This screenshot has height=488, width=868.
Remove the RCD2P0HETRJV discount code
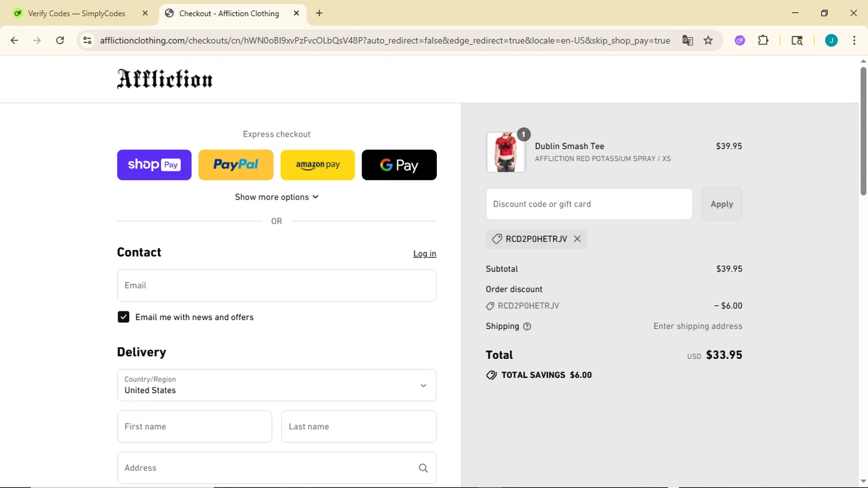577,239
